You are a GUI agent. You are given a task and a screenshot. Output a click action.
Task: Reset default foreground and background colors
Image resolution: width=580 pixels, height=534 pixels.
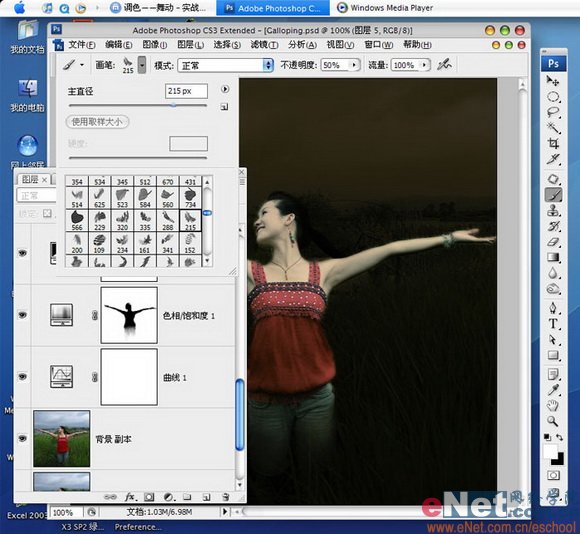point(548,437)
